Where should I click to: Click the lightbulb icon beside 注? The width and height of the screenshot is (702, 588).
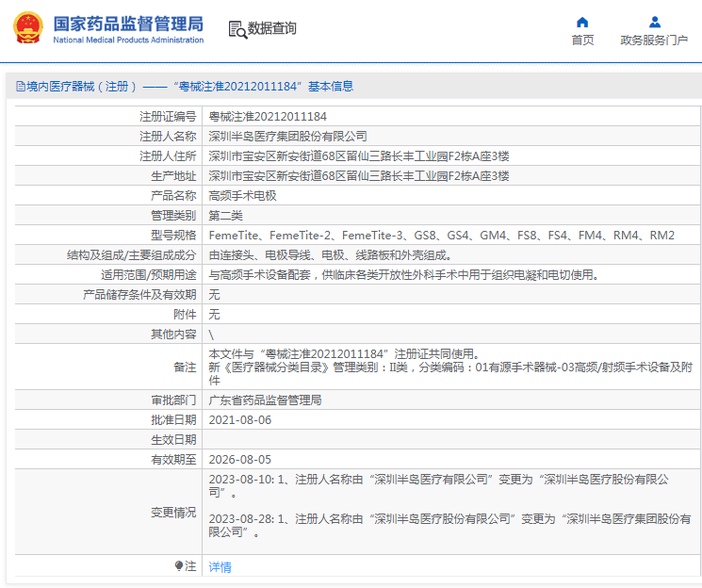click(179, 566)
